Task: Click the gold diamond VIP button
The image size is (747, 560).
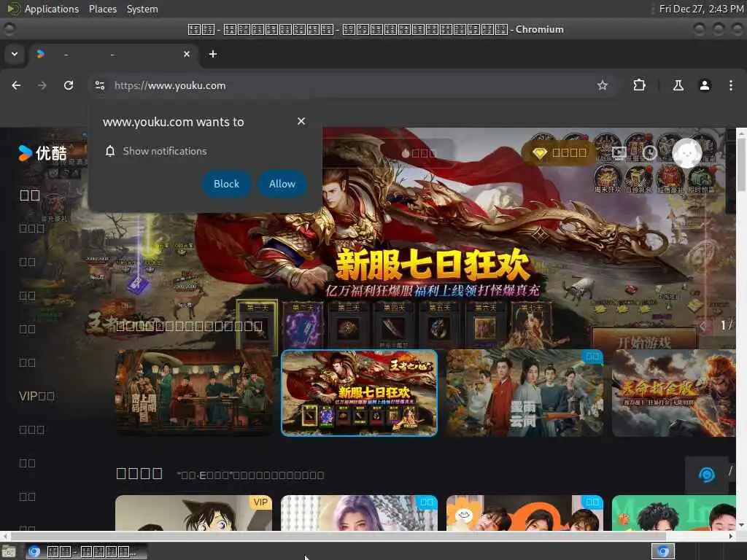Action: tap(560, 153)
